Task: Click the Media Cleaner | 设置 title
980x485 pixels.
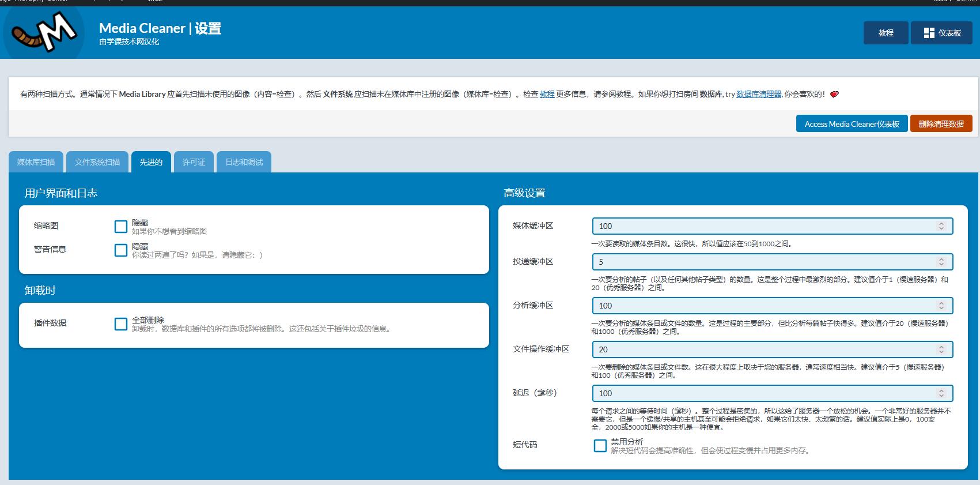Action: point(160,28)
